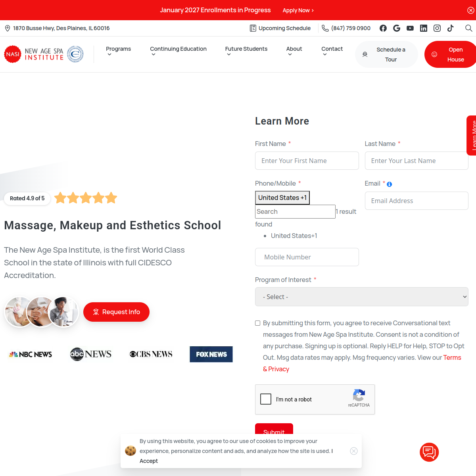Expand the Future Students menu
Screen dimensions: 476x476
[x=246, y=51]
